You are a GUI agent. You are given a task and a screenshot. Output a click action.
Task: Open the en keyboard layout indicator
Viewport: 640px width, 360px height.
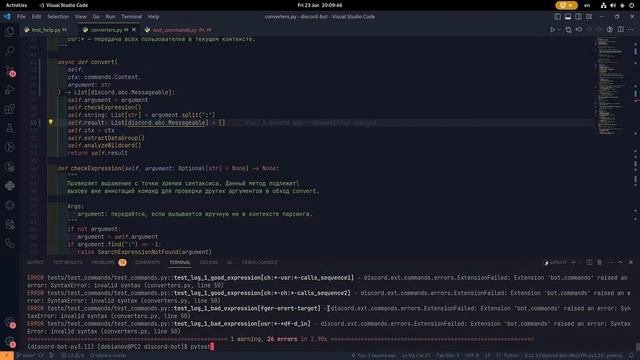(x=587, y=5)
